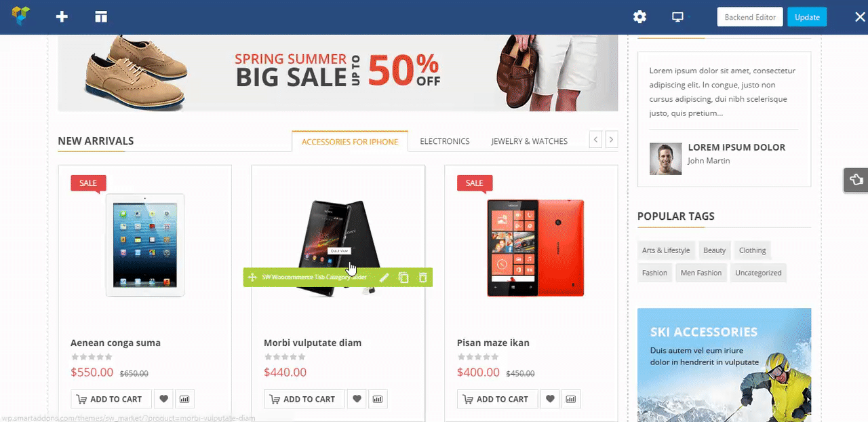The image size is (868, 422).
Task: Click the Backend Editor button
Action: pyautogui.click(x=750, y=17)
